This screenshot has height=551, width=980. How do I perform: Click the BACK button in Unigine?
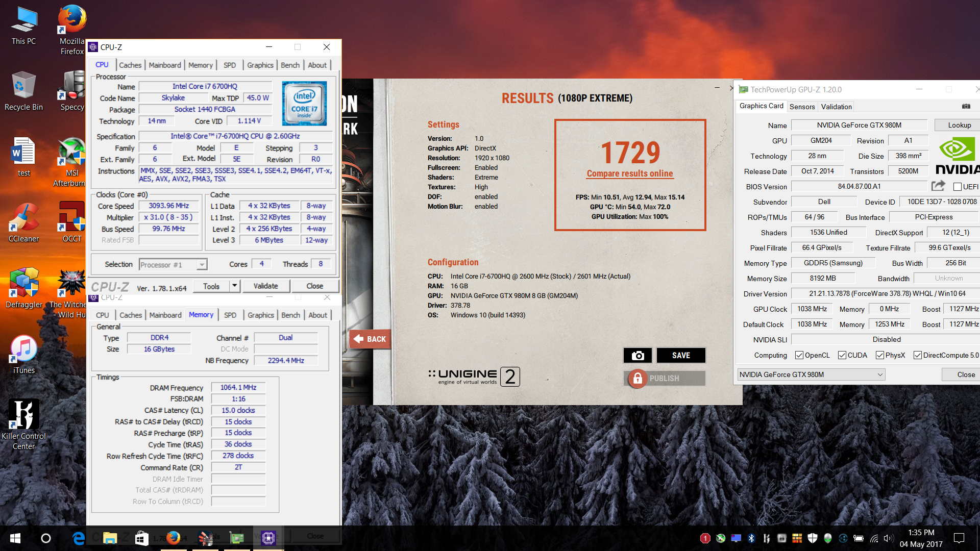[x=371, y=339]
